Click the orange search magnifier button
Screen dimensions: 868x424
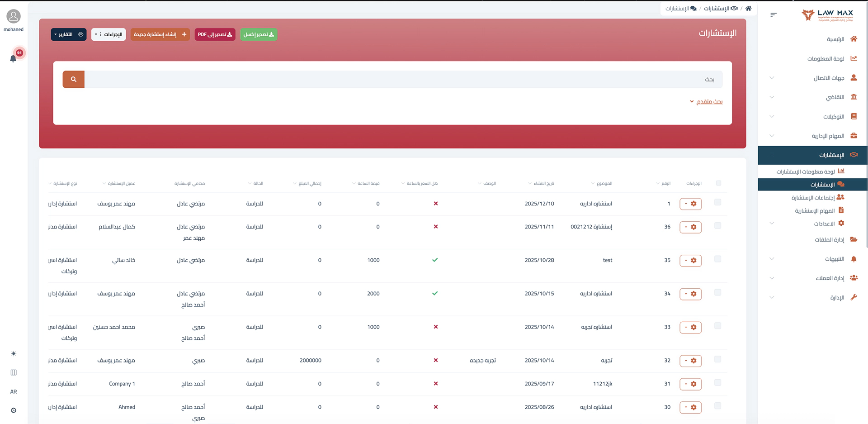[73, 79]
